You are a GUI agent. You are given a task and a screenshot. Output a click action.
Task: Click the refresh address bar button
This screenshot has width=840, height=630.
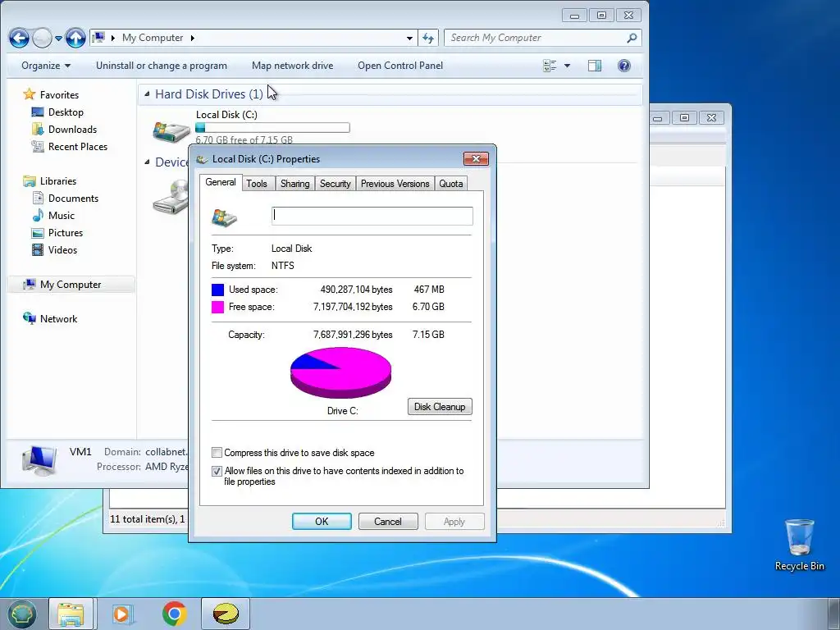(x=428, y=38)
